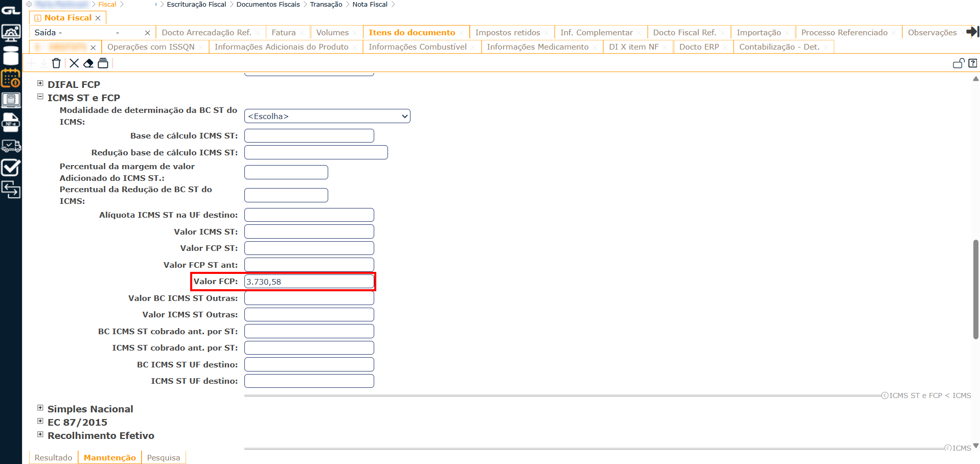
Task: Open the calendar fiscal sidebar icon
Action: point(11,78)
